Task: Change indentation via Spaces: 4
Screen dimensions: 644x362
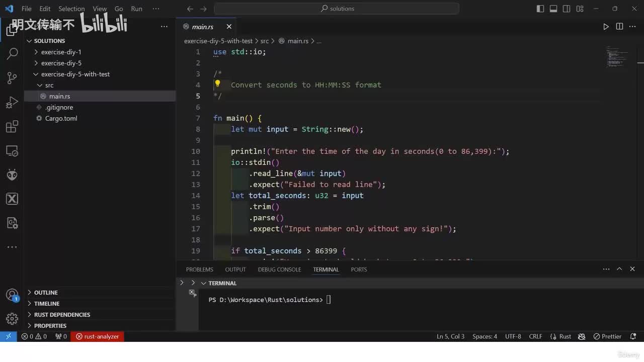Action: coord(485,336)
